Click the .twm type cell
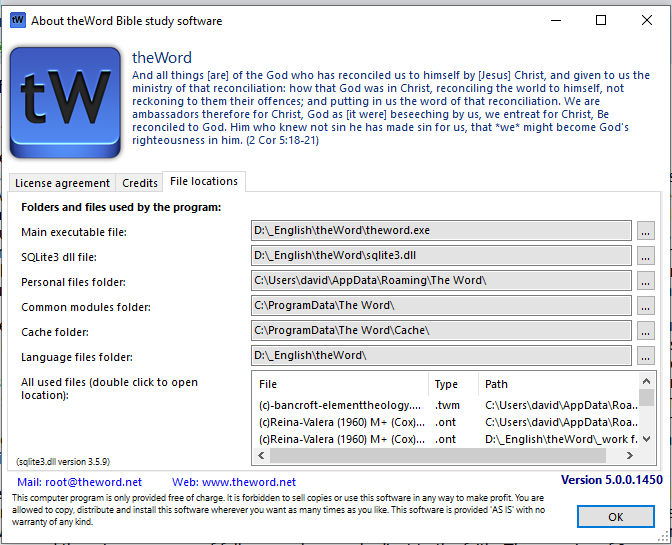This screenshot has width=672, height=545. (x=447, y=405)
